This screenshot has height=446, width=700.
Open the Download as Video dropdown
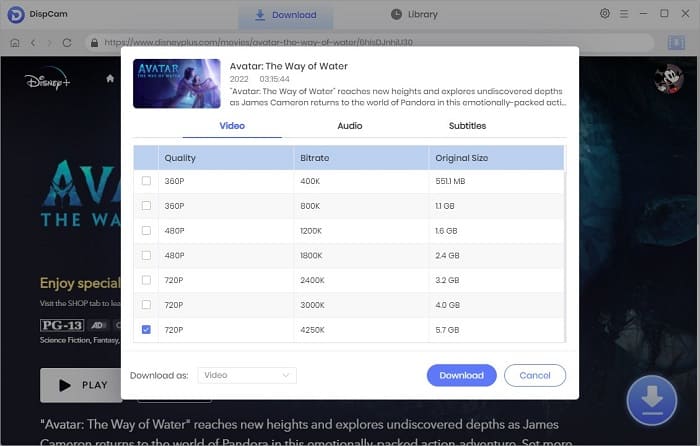click(247, 375)
